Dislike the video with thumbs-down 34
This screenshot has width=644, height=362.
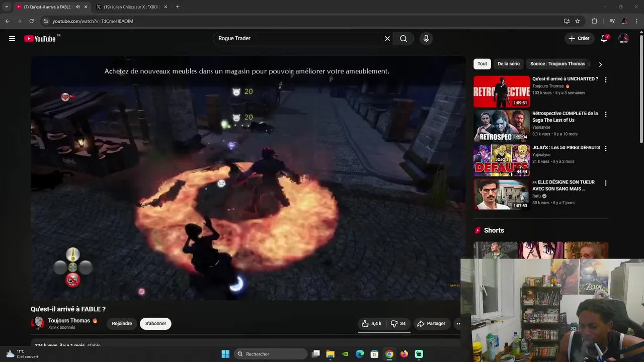tap(398, 324)
